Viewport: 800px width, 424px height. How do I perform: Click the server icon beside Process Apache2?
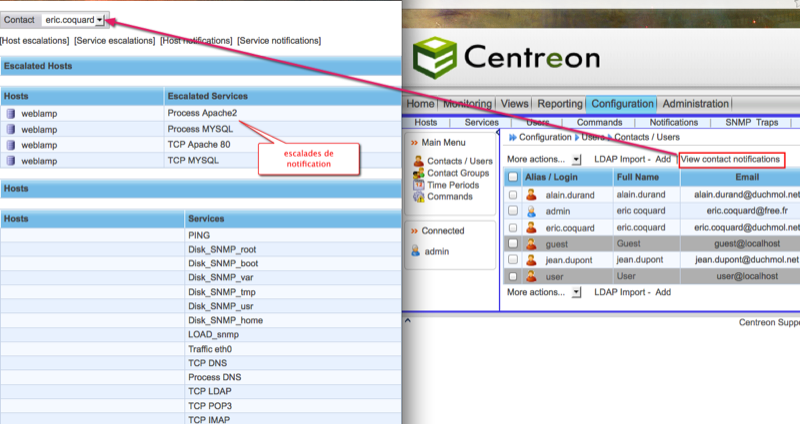pyautogui.click(x=11, y=113)
